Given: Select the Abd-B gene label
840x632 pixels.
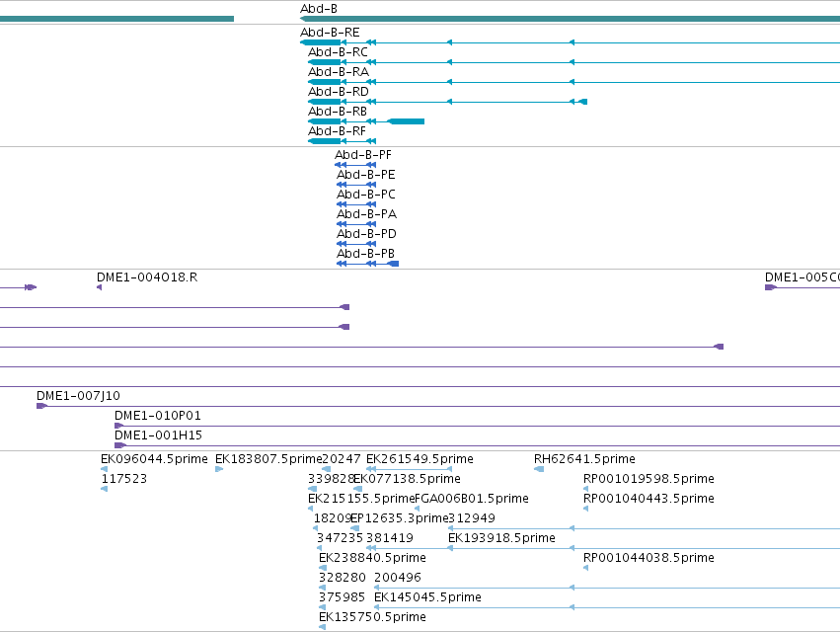Looking at the screenshot, I should click(318, 9).
